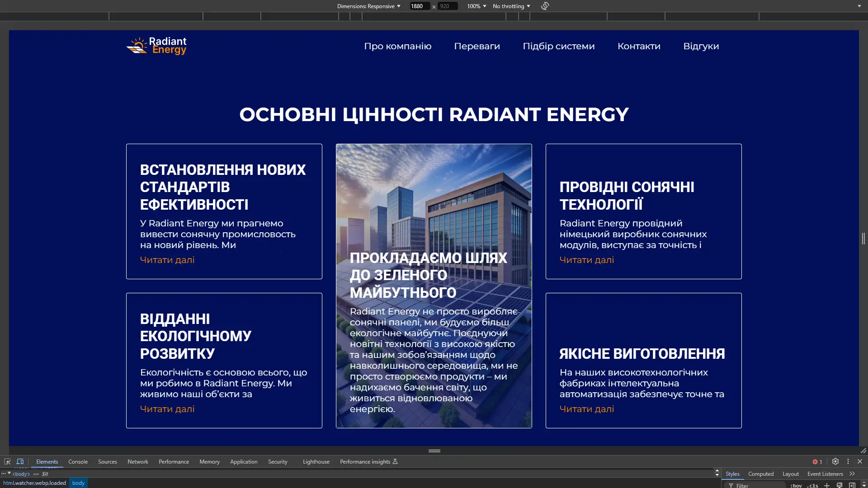
Task: Open the Network tab
Action: tap(138, 461)
